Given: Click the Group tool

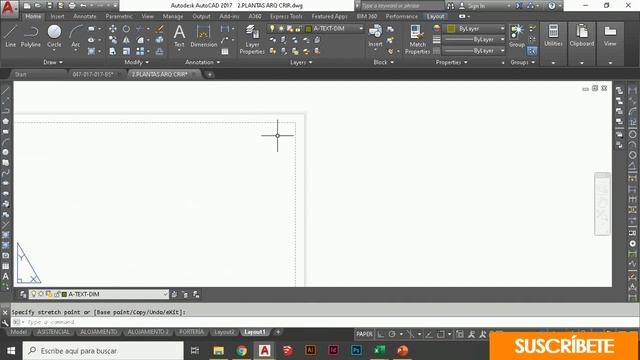Looking at the screenshot, I should pyautogui.click(x=517, y=36).
